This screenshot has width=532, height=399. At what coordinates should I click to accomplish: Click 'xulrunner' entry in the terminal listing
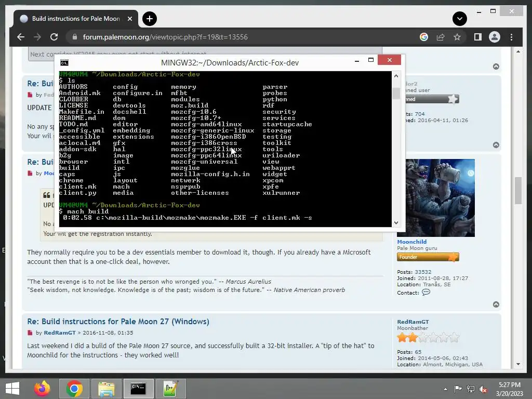pos(281,193)
